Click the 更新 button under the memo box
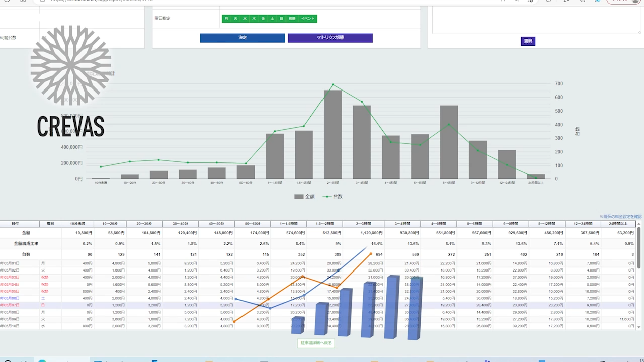Image resolution: width=644 pixels, height=362 pixels. (x=528, y=41)
